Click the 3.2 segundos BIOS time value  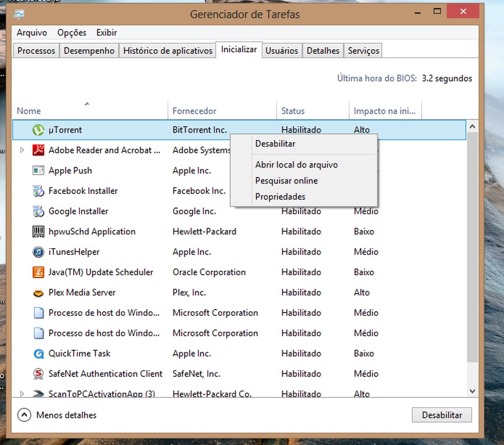click(447, 78)
